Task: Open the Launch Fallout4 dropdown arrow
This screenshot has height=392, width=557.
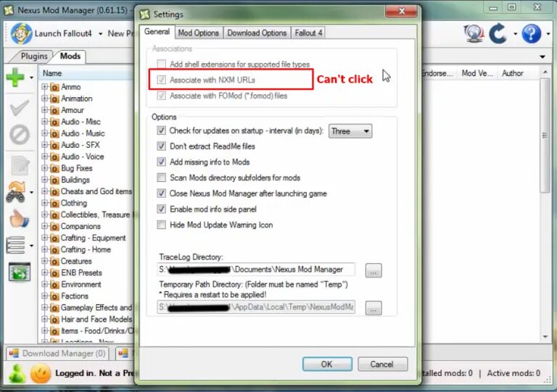Action: [101, 34]
